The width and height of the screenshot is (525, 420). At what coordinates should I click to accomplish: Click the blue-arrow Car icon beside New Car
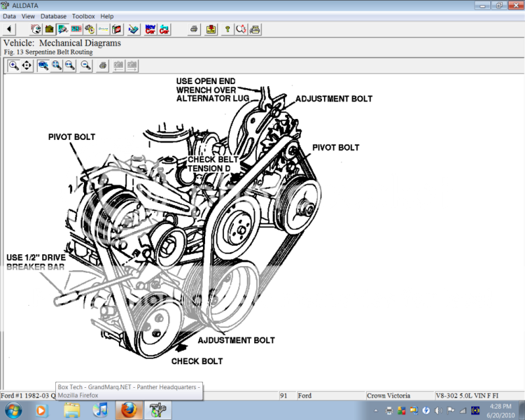(x=164, y=29)
